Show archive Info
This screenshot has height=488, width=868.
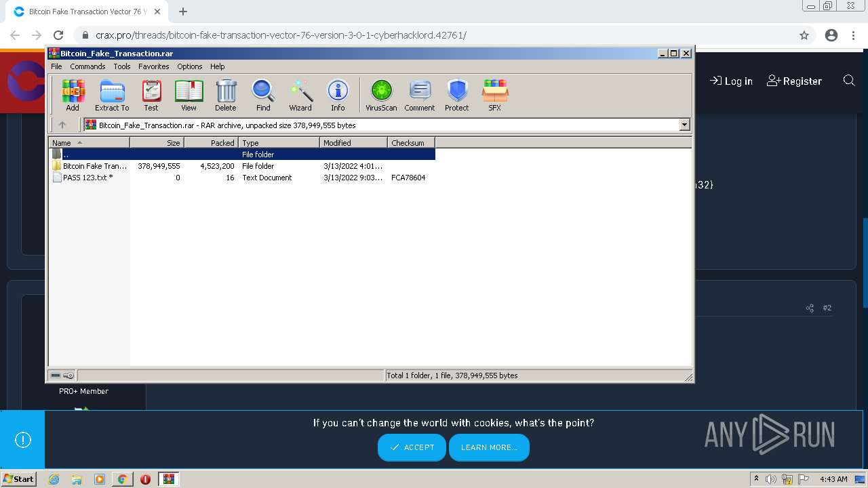click(338, 95)
